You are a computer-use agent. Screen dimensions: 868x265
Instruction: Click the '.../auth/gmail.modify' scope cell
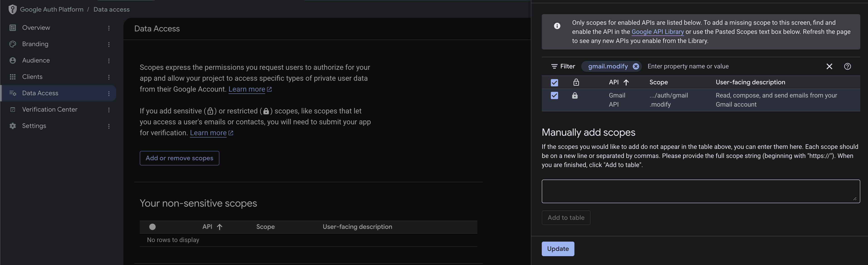(x=669, y=100)
